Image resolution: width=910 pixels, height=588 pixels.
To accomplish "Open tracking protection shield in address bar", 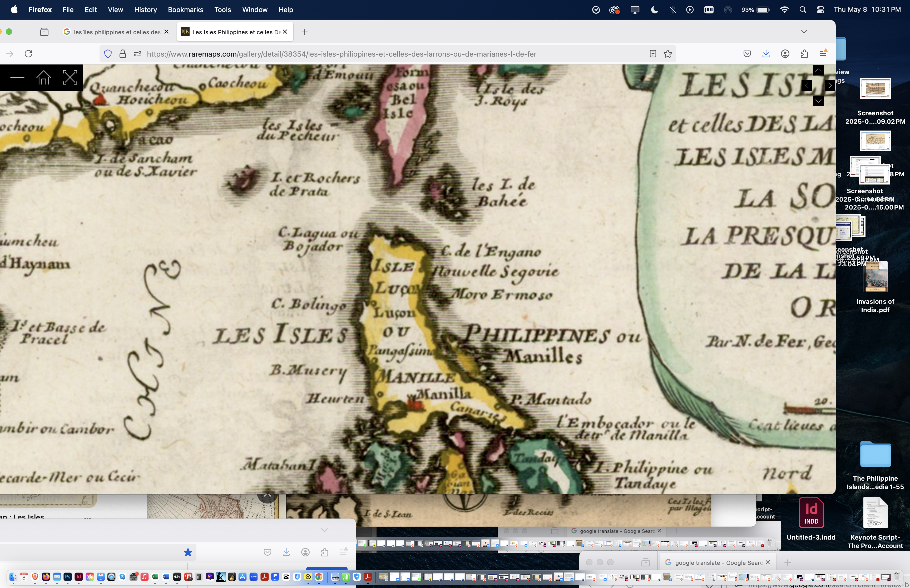I will point(108,54).
